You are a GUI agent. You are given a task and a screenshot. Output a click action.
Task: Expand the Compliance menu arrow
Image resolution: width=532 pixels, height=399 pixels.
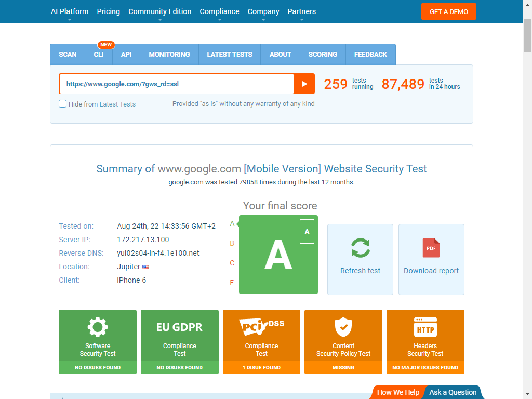[x=220, y=20]
